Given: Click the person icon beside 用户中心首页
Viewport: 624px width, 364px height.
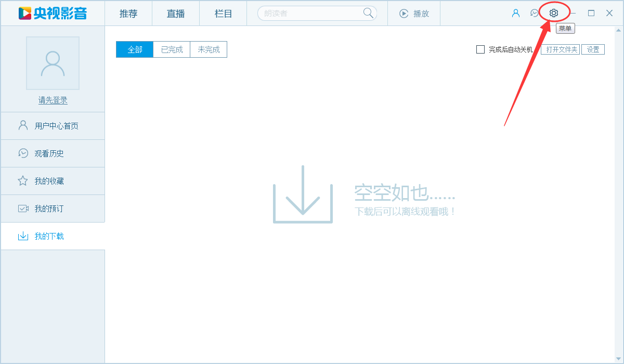Looking at the screenshot, I should coord(22,125).
